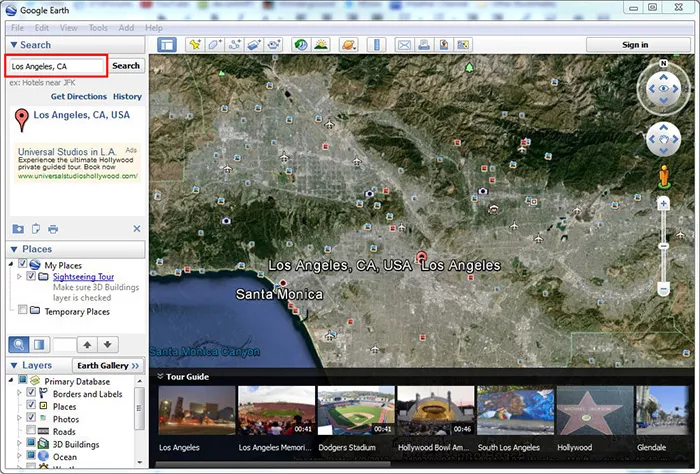Screen dimensions: 700x474
Task: Show the ruler tool
Action: point(376,45)
